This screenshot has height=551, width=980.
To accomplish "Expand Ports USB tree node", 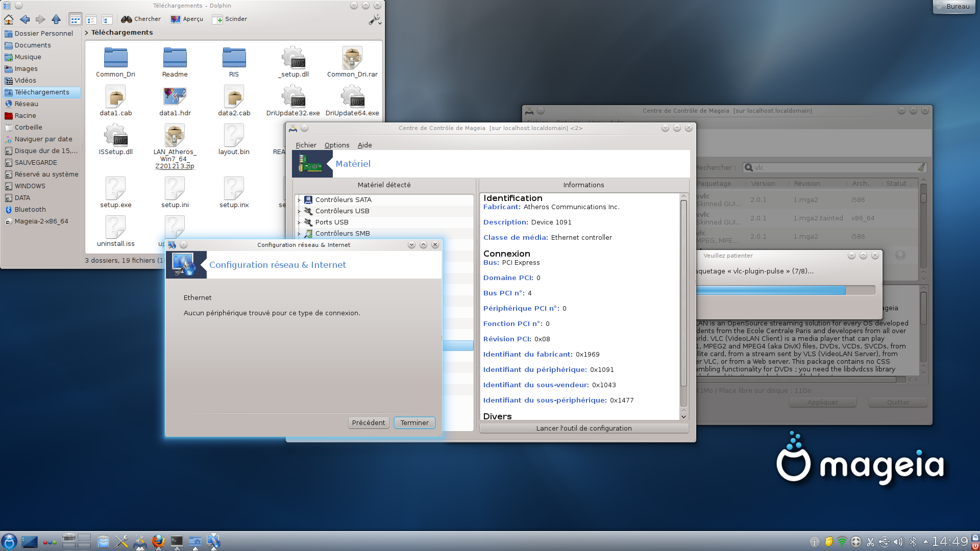I will point(299,222).
